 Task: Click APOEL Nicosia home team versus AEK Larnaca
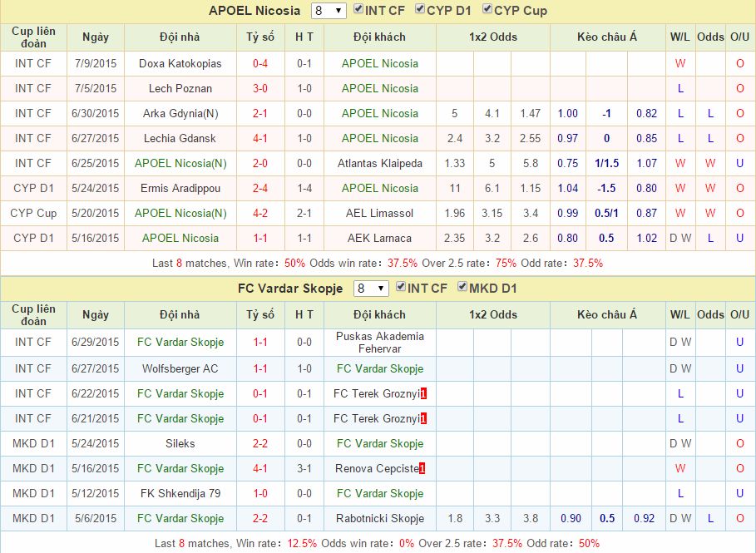(x=180, y=238)
